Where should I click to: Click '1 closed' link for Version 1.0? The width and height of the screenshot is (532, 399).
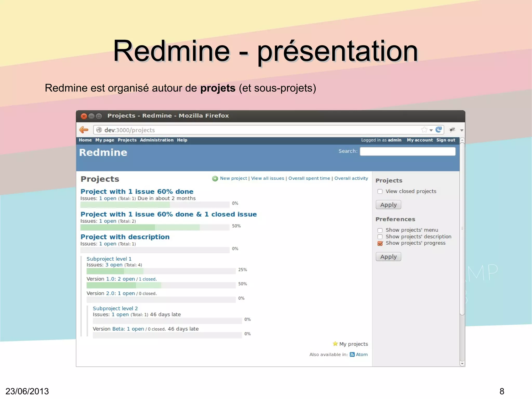coord(147,279)
